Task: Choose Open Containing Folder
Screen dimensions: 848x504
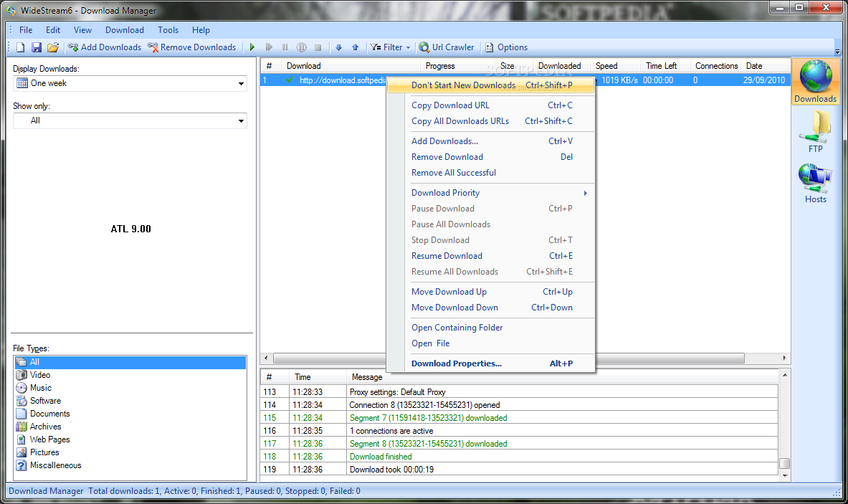Action: click(x=491, y=328)
